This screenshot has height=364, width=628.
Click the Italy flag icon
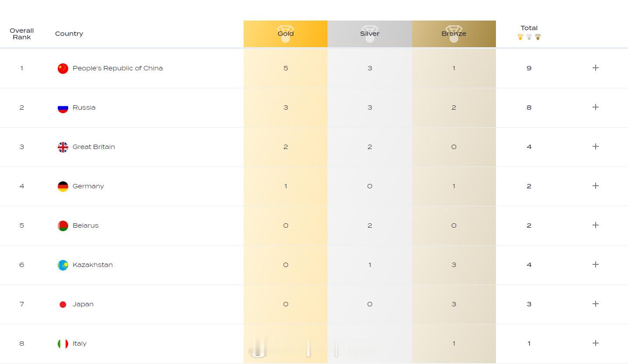[x=63, y=343]
